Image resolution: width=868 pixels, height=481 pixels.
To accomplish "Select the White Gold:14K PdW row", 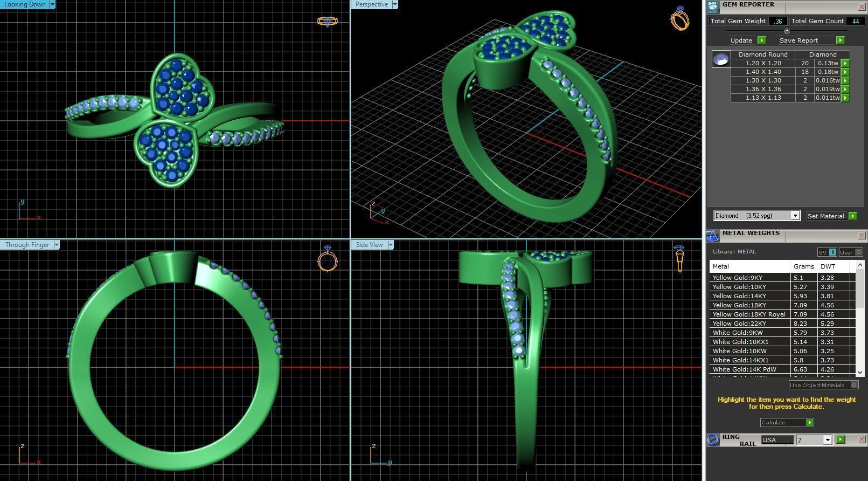I will coord(782,369).
